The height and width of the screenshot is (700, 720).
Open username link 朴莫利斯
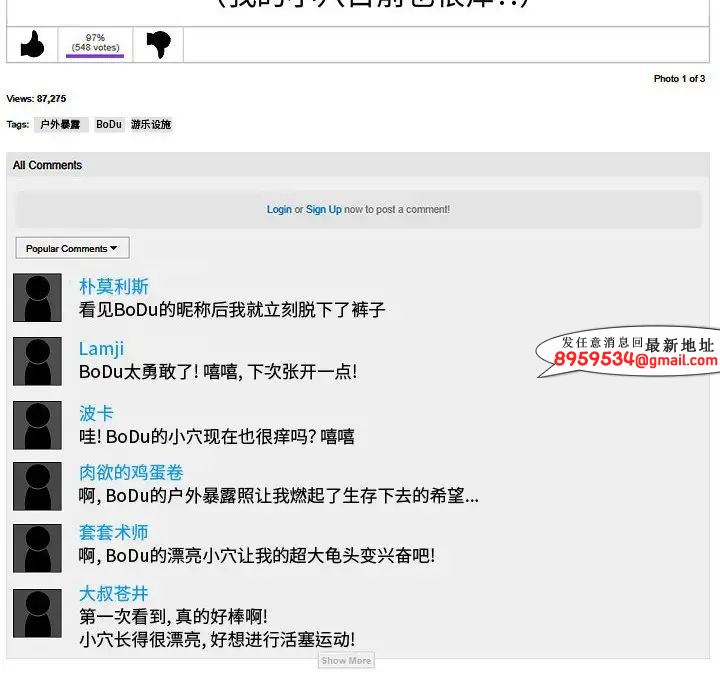point(113,286)
